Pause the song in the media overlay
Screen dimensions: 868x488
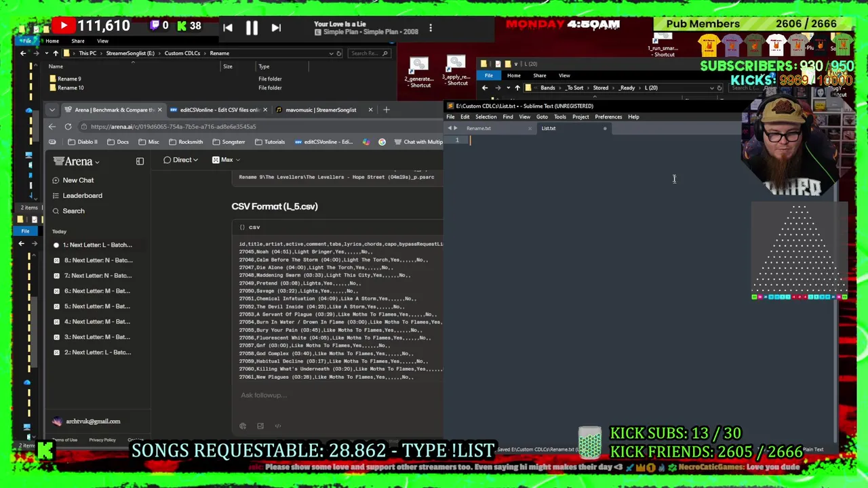click(x=252, y=28)
